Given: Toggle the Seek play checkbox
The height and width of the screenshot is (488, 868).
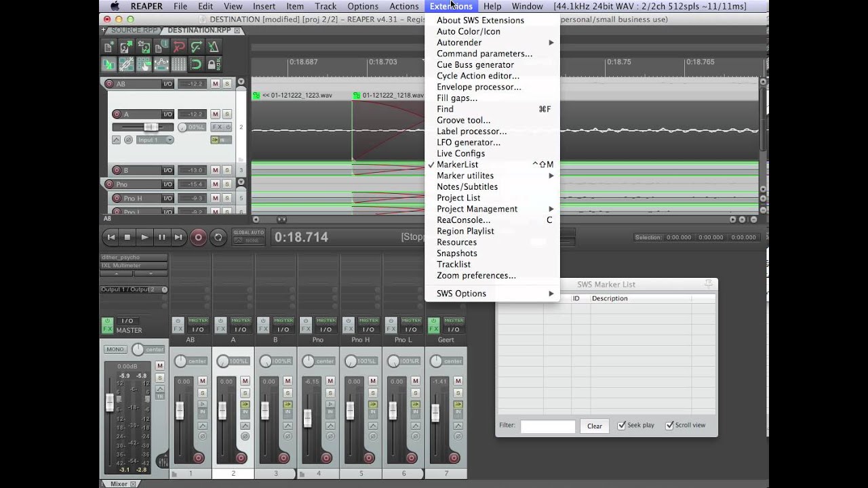Looking at the screenshot, I should coord(621,426).
